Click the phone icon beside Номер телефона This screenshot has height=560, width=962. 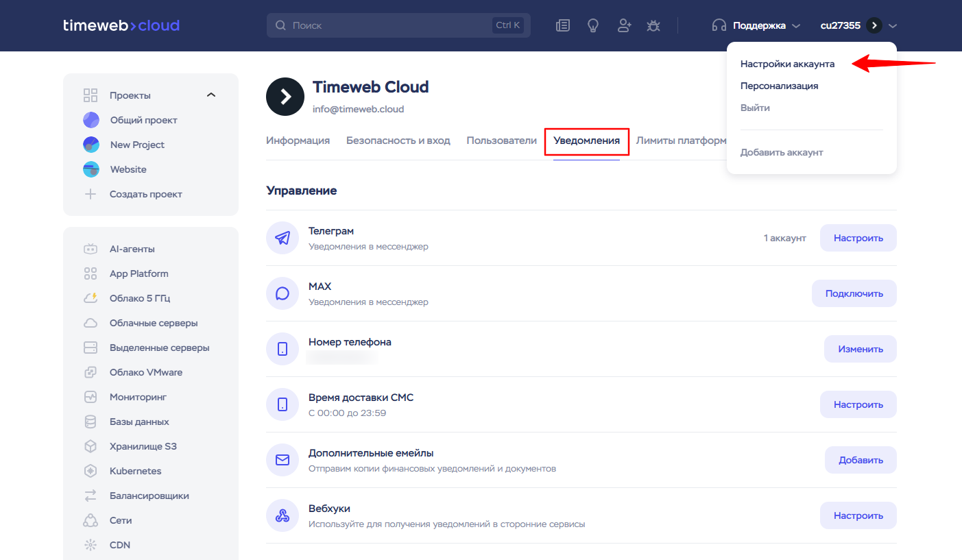click(x=282, y=349)
